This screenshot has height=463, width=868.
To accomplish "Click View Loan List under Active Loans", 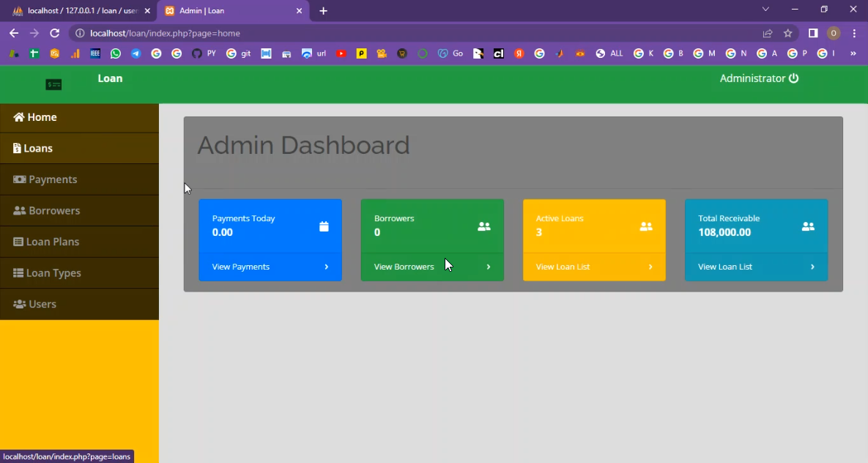I will tap(563, 267).
